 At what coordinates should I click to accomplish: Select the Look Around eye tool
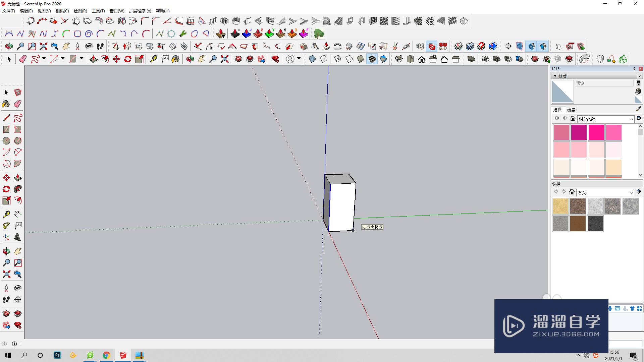[x=18, y=288]
